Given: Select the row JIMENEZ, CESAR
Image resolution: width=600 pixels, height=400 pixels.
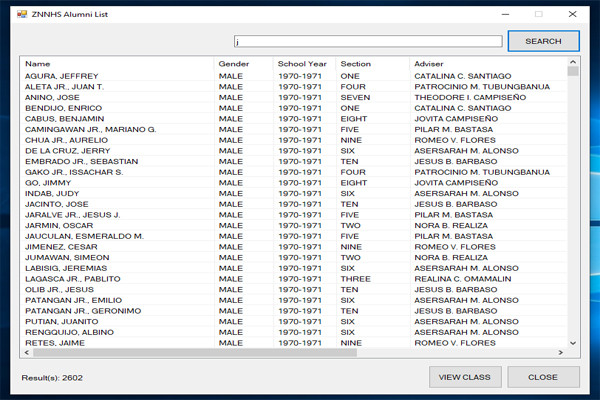Looking at the screenshot, I should pos(294,247).
